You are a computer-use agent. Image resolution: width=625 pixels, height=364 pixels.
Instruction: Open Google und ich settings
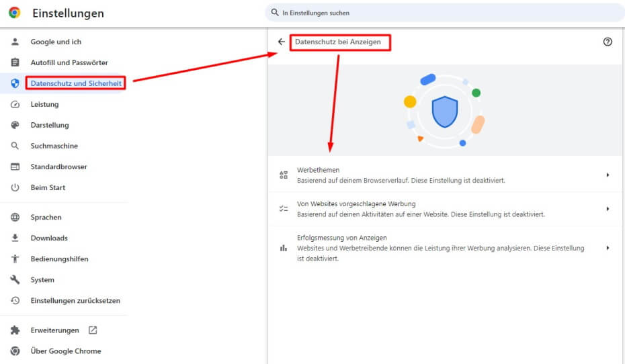pyautogui.click(x=56, y=42)
